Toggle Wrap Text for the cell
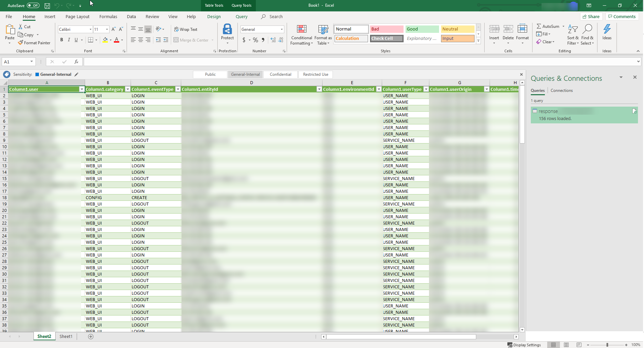The height and width of the screenshot is (348, 644). pyautogui.click(x=186, y=30)
